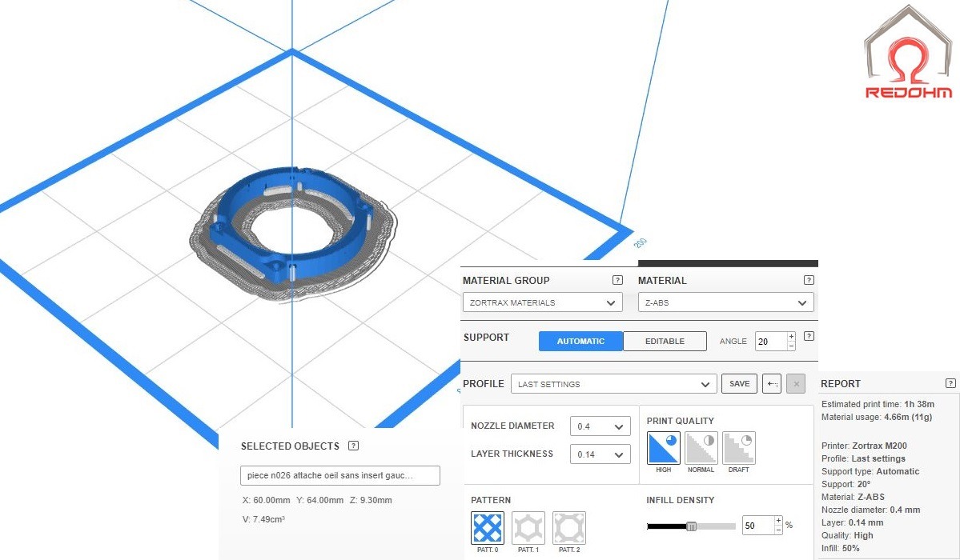The width and height of the screenshot is (960, 560).
Task: Enable Automatic support mode
Action: point(581,342)
